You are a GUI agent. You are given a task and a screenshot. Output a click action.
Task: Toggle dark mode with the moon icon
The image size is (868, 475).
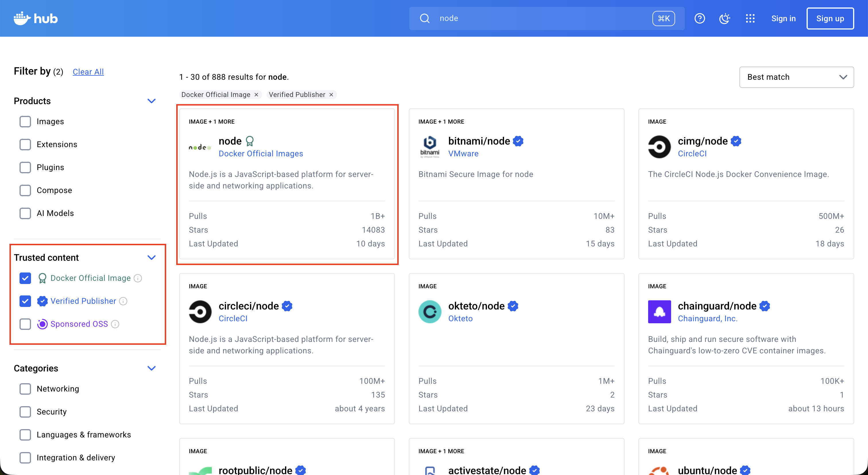click(724, 19)
